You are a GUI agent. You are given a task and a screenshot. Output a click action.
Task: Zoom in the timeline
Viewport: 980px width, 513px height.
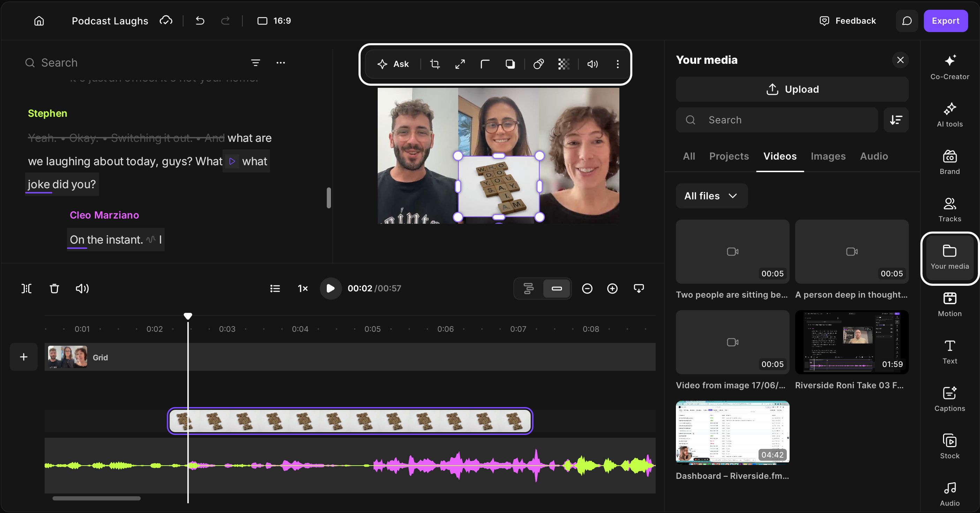(612, 289)
